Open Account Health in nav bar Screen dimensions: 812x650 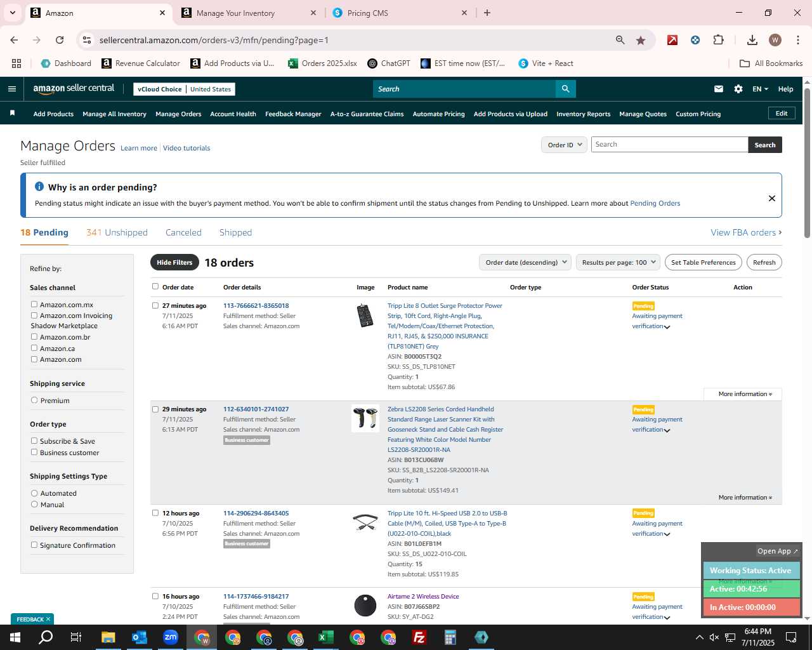tap(233, 114)
